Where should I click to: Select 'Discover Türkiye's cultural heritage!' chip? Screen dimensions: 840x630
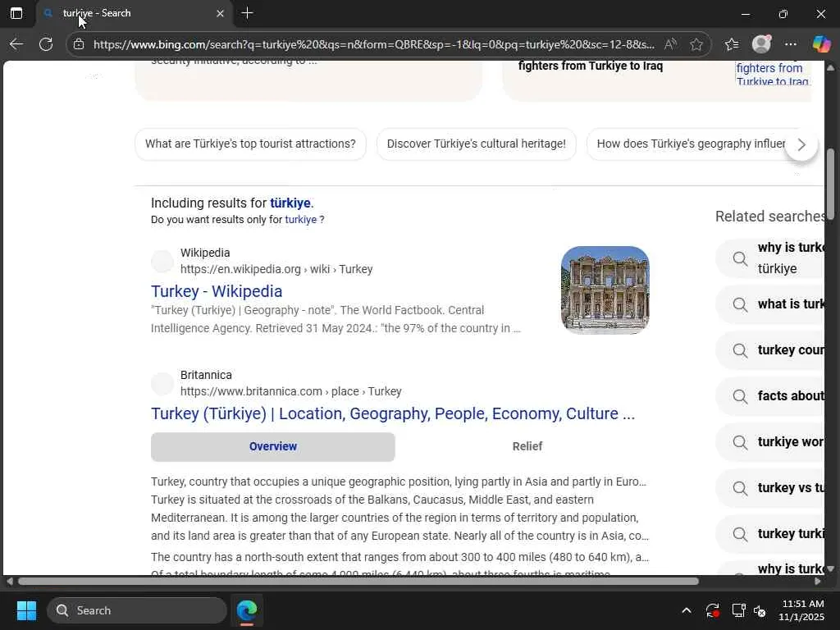477,144
